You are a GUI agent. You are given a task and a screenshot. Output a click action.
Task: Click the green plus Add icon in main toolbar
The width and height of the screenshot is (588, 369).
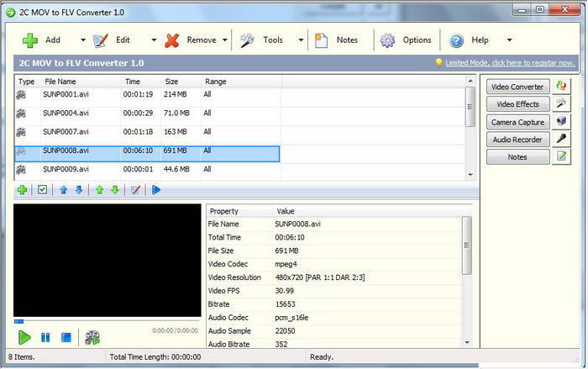[x=30, y=40]
